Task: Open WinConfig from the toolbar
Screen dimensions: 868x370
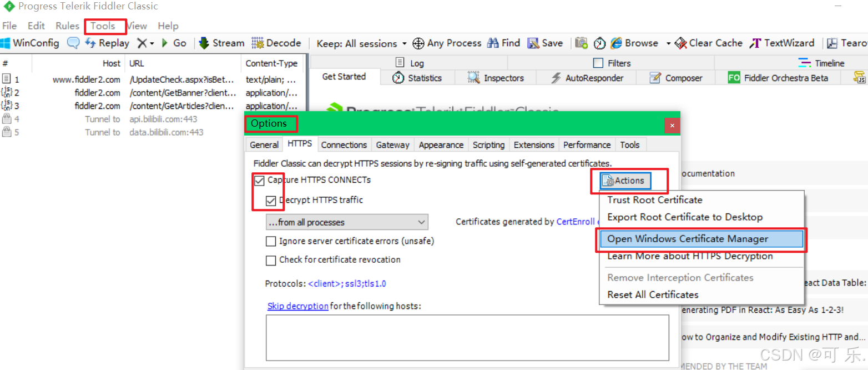Action: [x=30, y=43]
